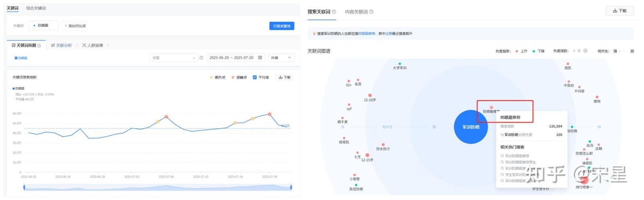Click the 防晒霜推荐 link in tip banner
The width and height of the screenshot is (644, 200).
tap(367, 34)
